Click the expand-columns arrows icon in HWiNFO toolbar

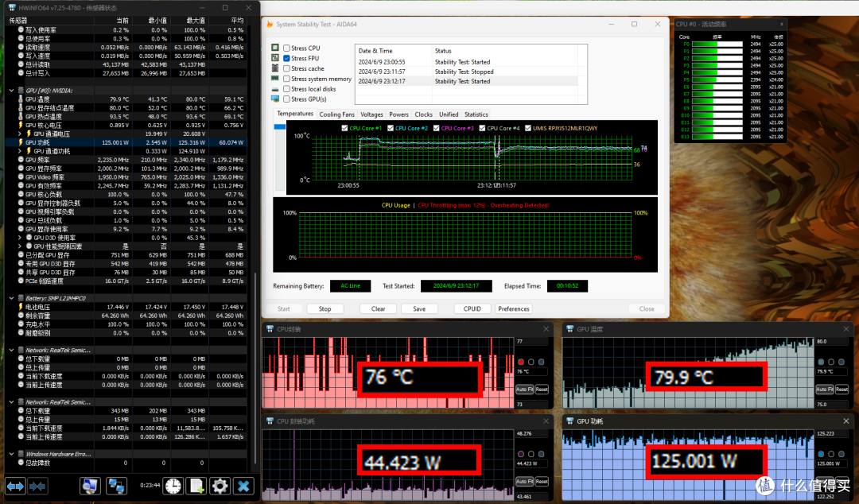pos(15,486)
